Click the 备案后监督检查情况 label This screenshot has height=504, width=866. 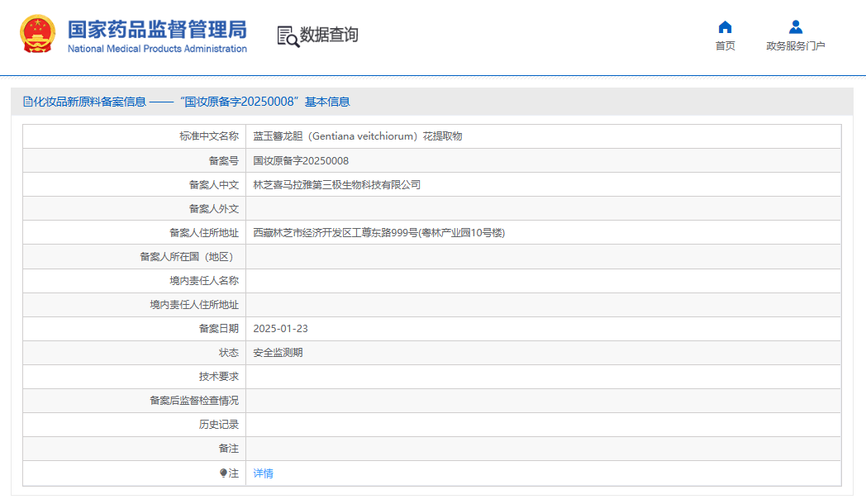click(x=194, y=401)
